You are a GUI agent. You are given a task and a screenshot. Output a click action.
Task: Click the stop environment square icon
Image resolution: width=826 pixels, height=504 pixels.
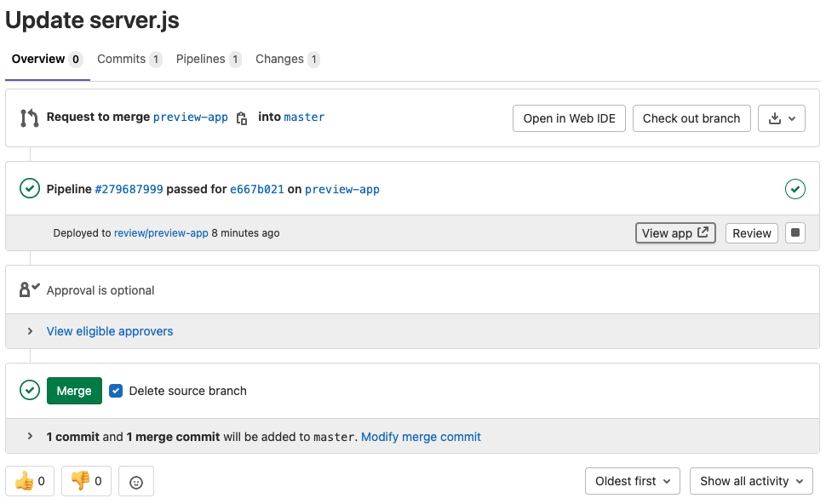pos(794,232)
